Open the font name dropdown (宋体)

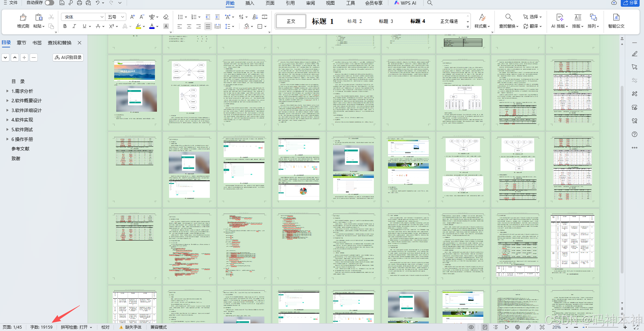[x=102, y=17]
